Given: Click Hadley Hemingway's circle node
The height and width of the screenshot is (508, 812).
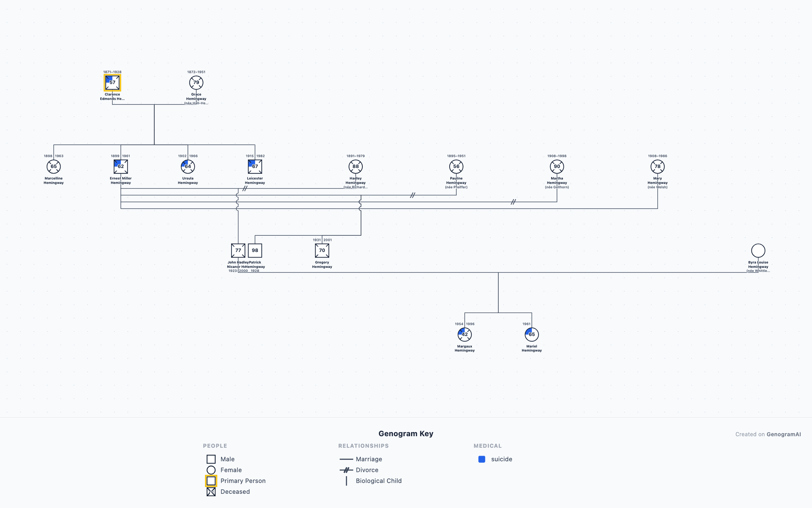Looking at the screenshot, I should coord(356,167).
